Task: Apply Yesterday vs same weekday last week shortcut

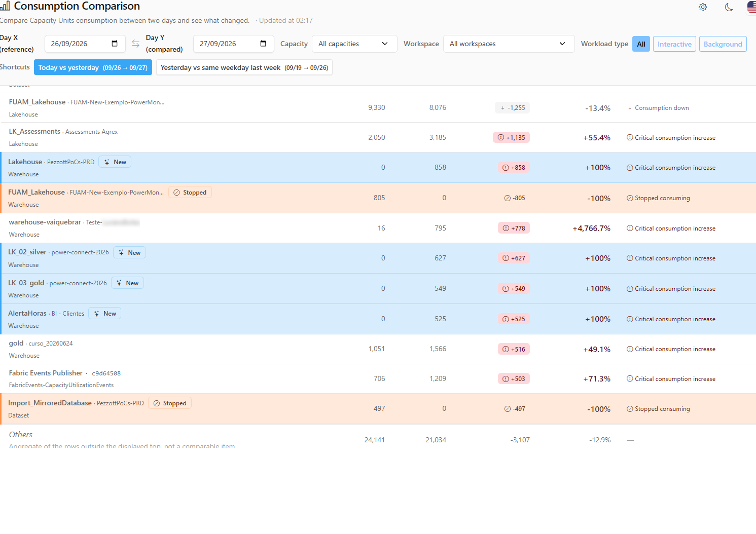Action: click(x=244, y=67)
